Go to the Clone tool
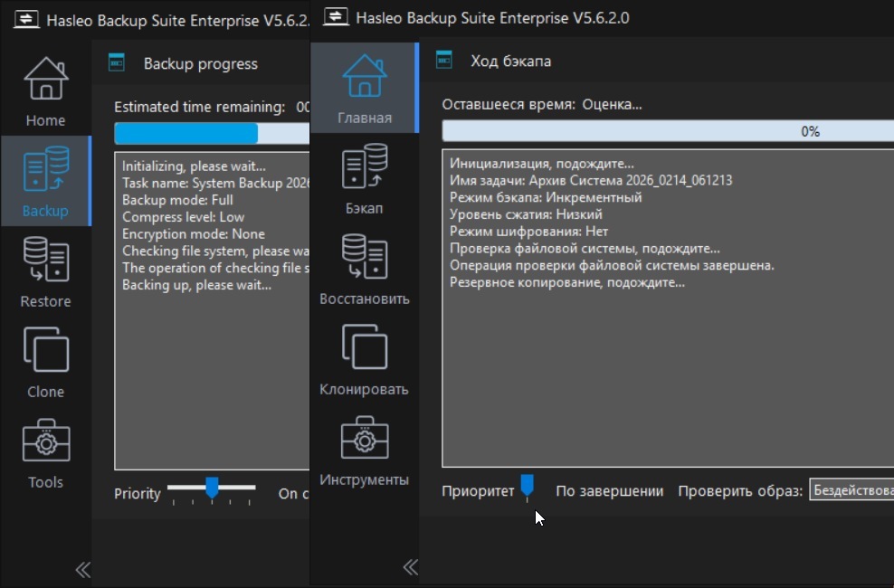The height and width of the screenshot is (588, 894). coord(45,362)
